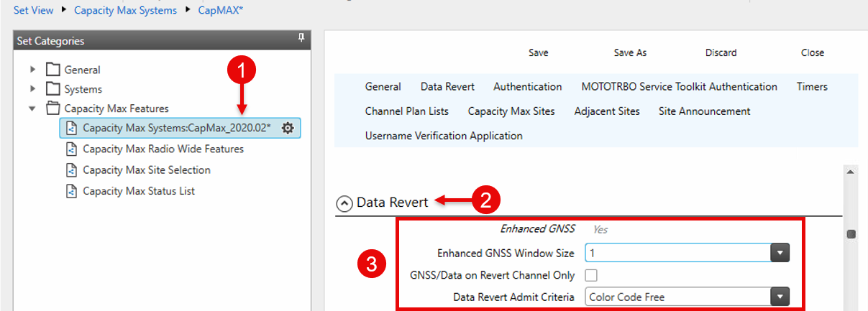This screenshot has width=868, height=311.
Task: Click the Capacity Max Status List file icon
Action: (x=71, y=191)
